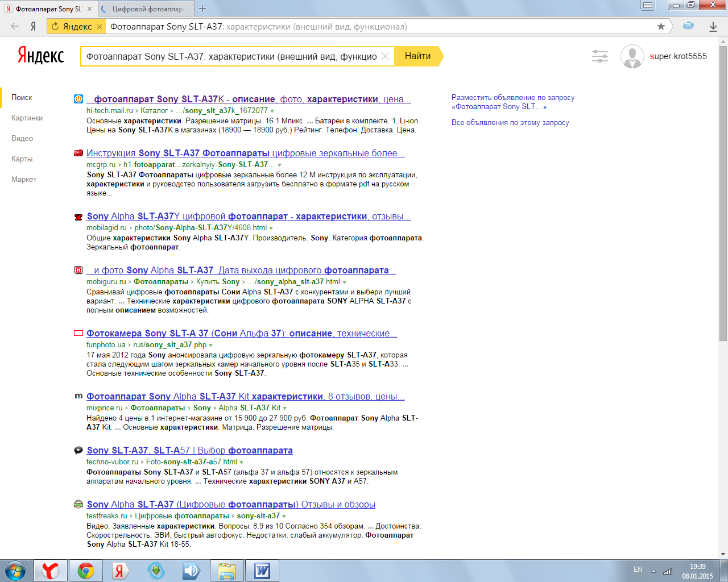Click the Yandex logo on the page
Screen dimensions: 728x582
[41, 56]
